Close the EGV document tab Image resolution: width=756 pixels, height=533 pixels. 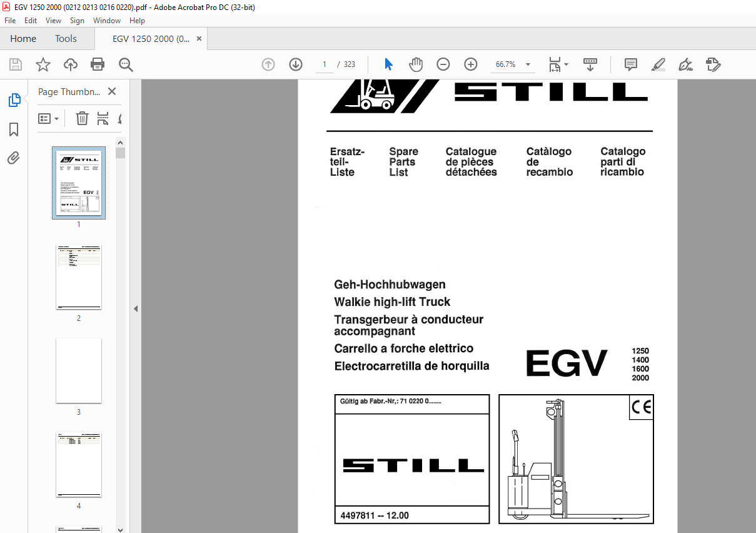[x=199, y=39]
